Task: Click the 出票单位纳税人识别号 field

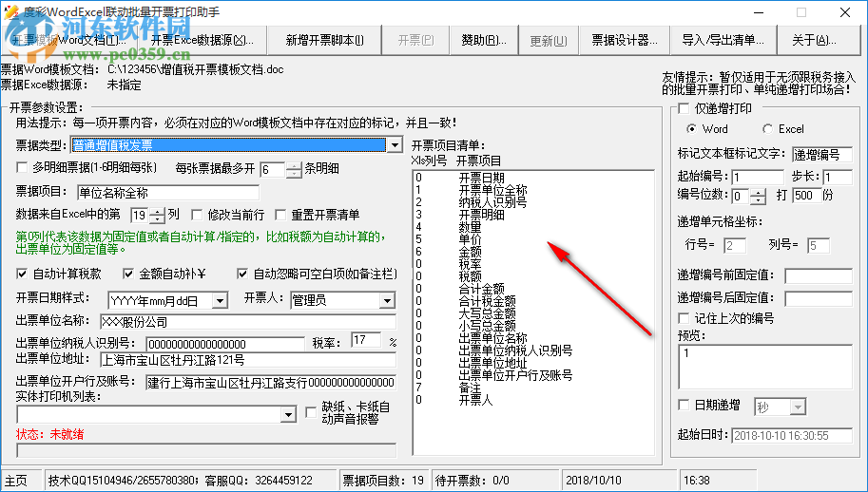Action: (x=225, y=344)
